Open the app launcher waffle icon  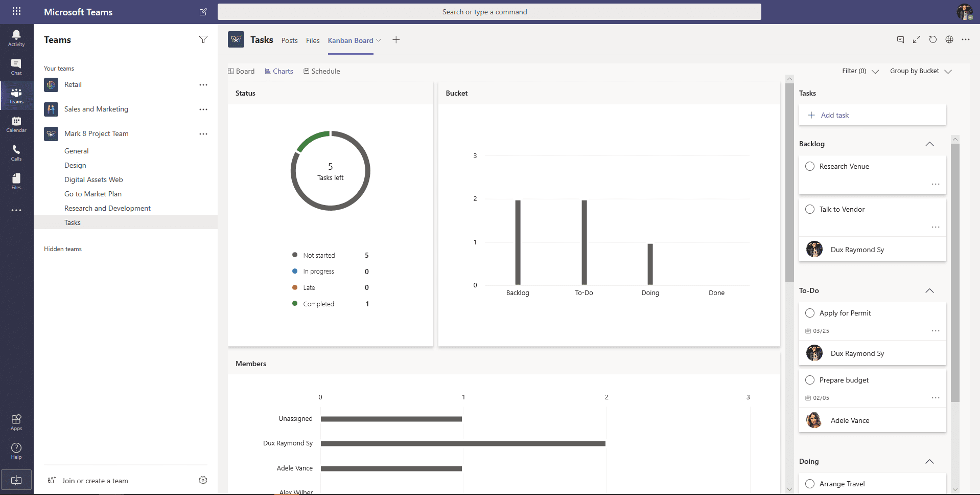[16, 11]
